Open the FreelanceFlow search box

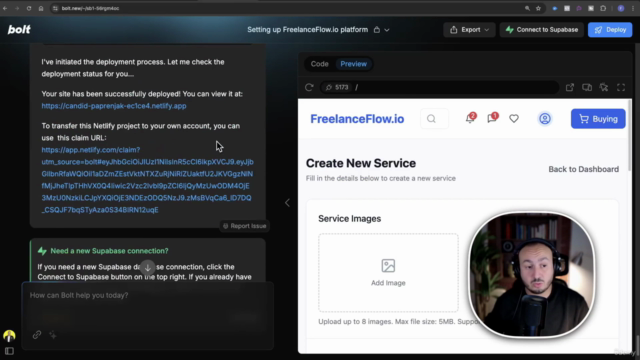pyautogui.click(x=434, y=119)
